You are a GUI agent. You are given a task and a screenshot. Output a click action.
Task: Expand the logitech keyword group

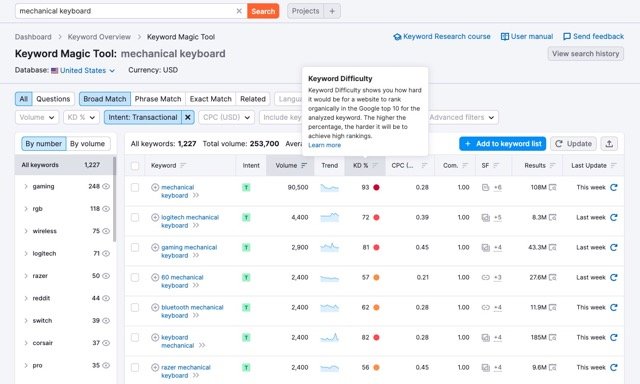point(26,254)
